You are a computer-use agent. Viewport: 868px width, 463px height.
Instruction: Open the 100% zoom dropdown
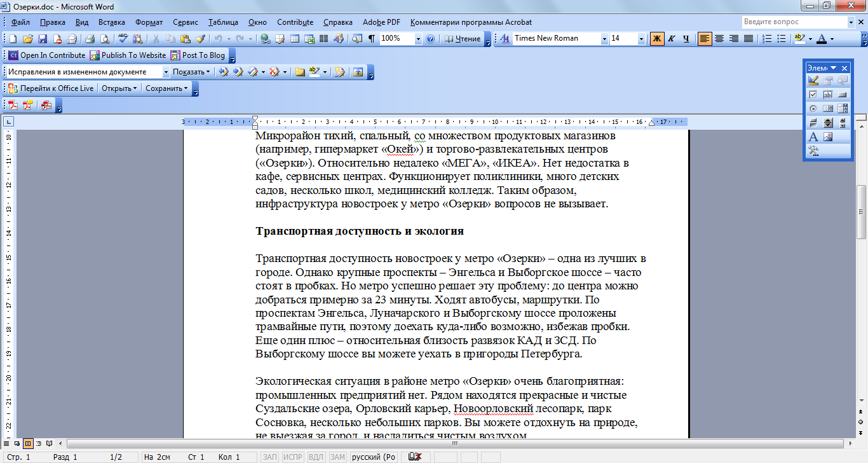(x=418, y=39)
